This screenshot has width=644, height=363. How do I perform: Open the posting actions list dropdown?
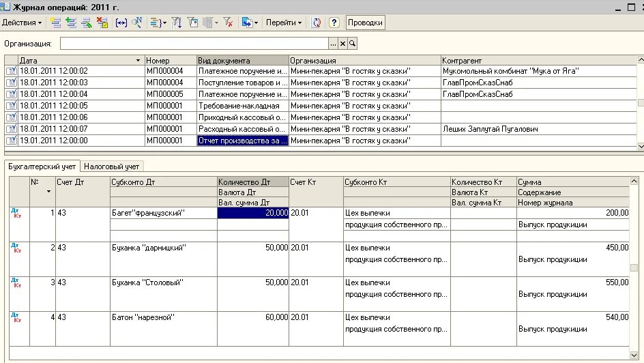click(x=158, y=23)
